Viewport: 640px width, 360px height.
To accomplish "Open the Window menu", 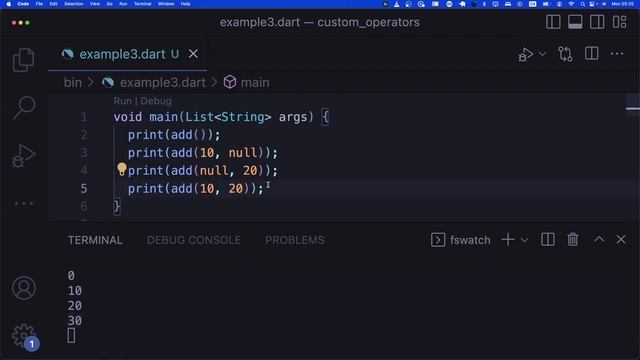I will click(166, 4).
